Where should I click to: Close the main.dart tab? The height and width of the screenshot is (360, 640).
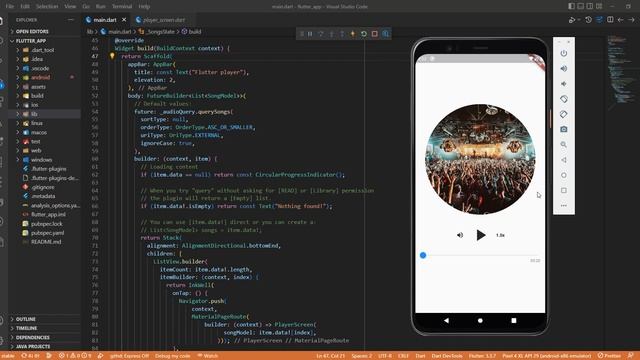tap(124, 20)
